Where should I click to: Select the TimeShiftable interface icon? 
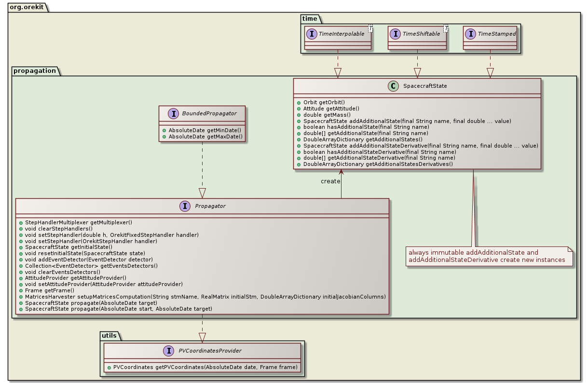396,34
